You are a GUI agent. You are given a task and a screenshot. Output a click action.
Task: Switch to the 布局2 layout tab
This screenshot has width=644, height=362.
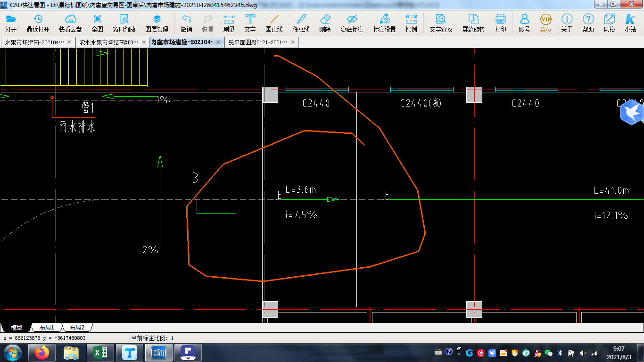77,327
